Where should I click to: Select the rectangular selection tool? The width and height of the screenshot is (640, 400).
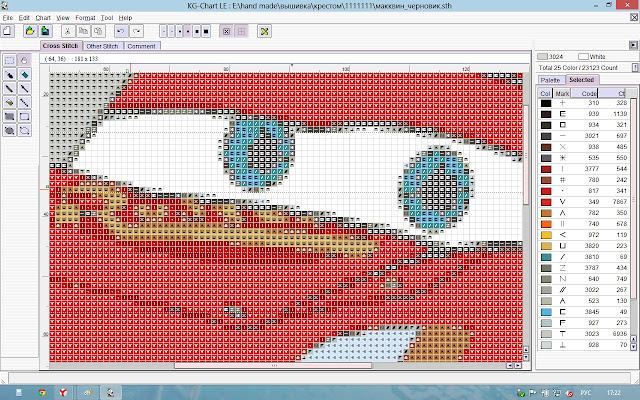10,60
